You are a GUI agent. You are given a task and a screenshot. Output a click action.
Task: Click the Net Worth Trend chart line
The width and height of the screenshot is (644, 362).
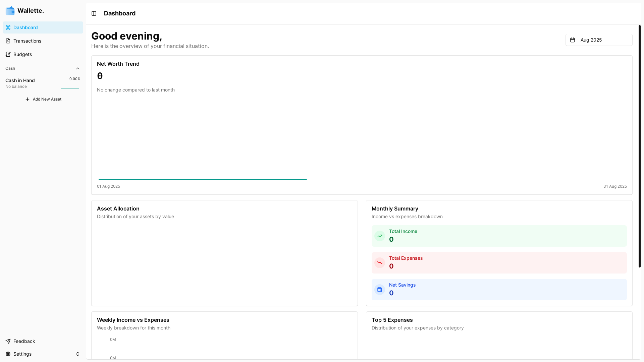[203, 179]
